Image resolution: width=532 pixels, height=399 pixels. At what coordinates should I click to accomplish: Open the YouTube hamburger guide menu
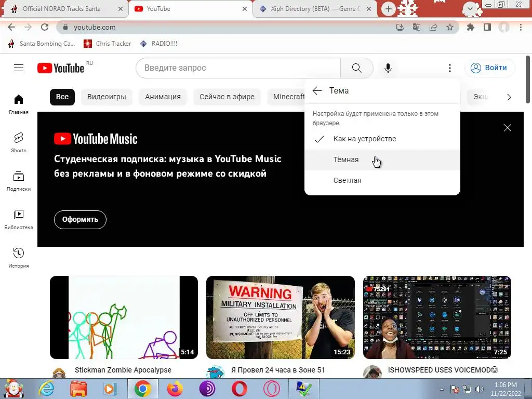pos(19,68)
